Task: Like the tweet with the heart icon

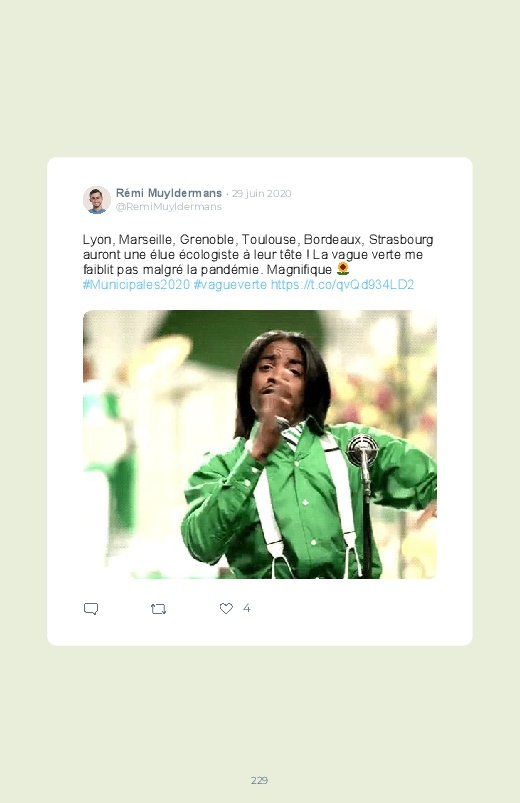Action: (x=226, y=608)
